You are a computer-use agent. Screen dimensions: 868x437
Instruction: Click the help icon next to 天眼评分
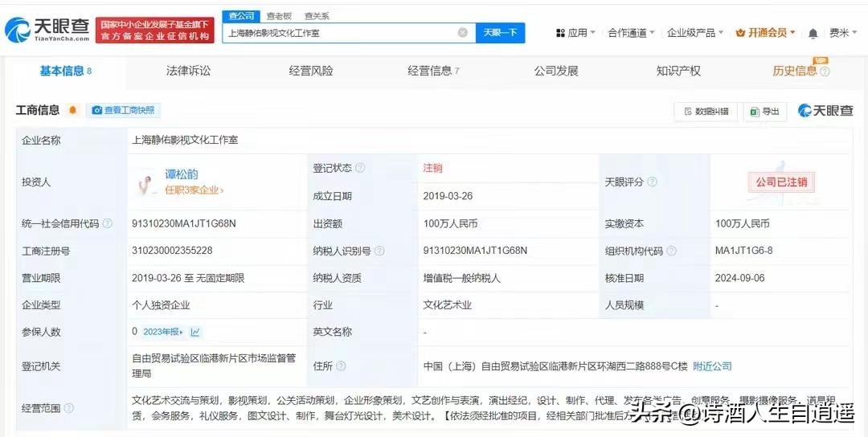(653, 182)
